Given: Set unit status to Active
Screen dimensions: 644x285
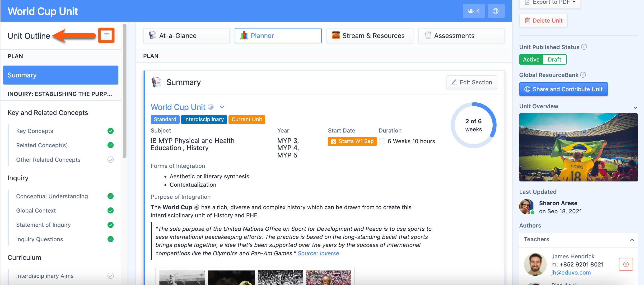Looking at the screenshot, I should (x=531, y=60).
